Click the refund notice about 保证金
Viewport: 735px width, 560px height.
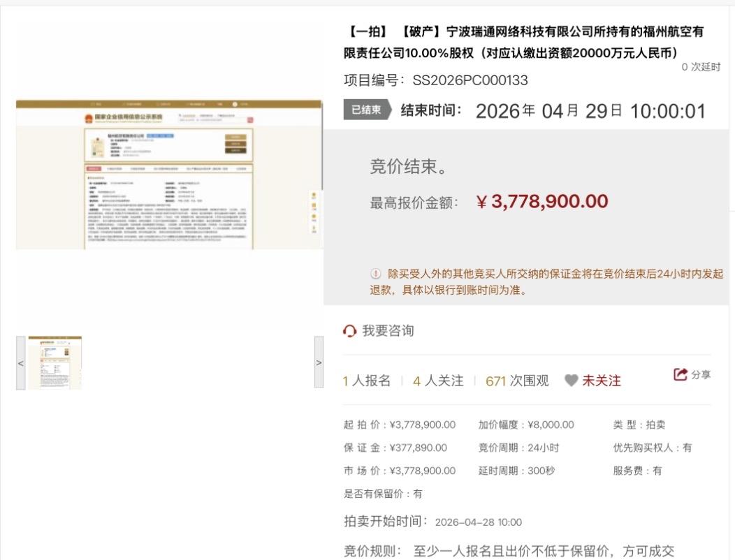click(x=546, y=281)
